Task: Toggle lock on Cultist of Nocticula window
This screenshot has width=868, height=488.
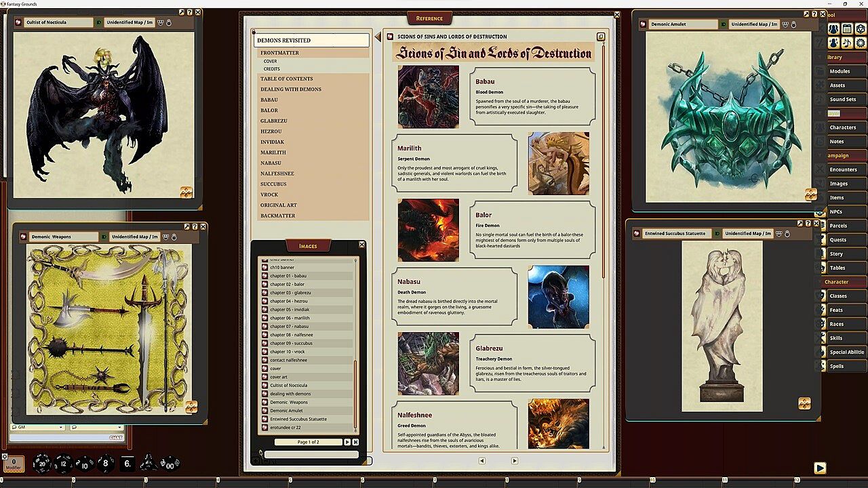Action: point(169,22)
